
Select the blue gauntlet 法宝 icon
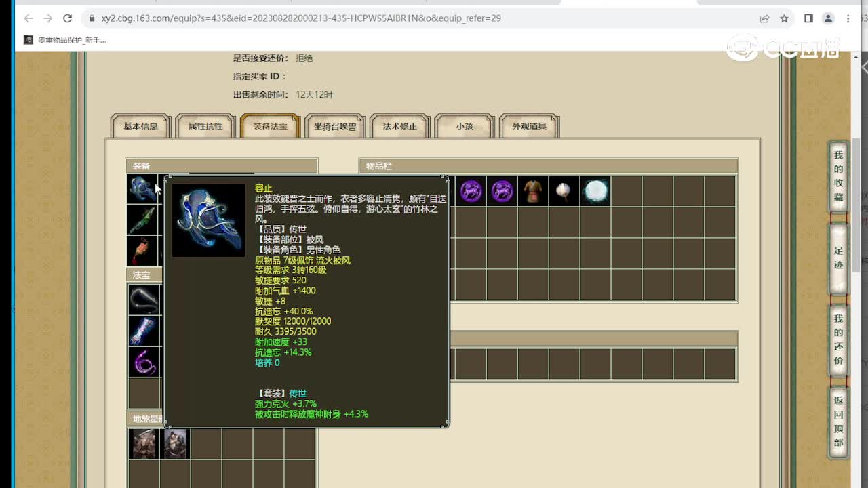(144, 331)
